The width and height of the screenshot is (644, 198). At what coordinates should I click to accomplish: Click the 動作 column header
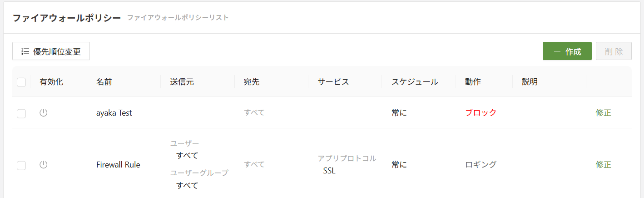click(473, 82)
